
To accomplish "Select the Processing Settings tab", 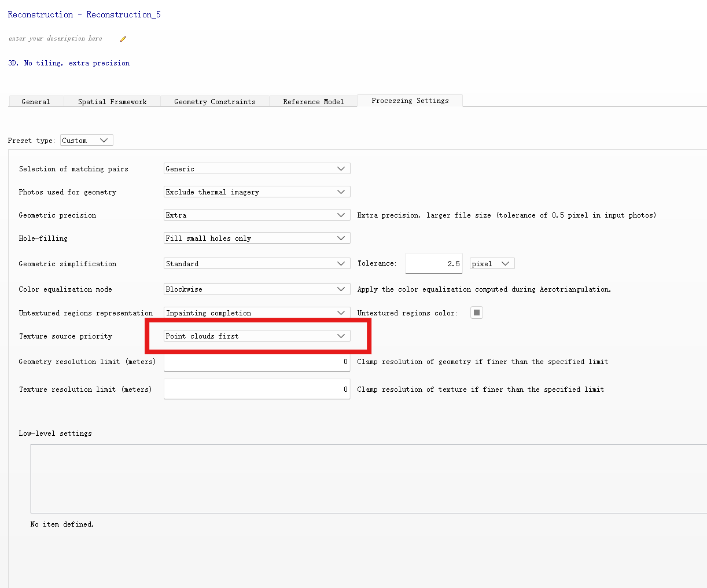I will [410, 101].
